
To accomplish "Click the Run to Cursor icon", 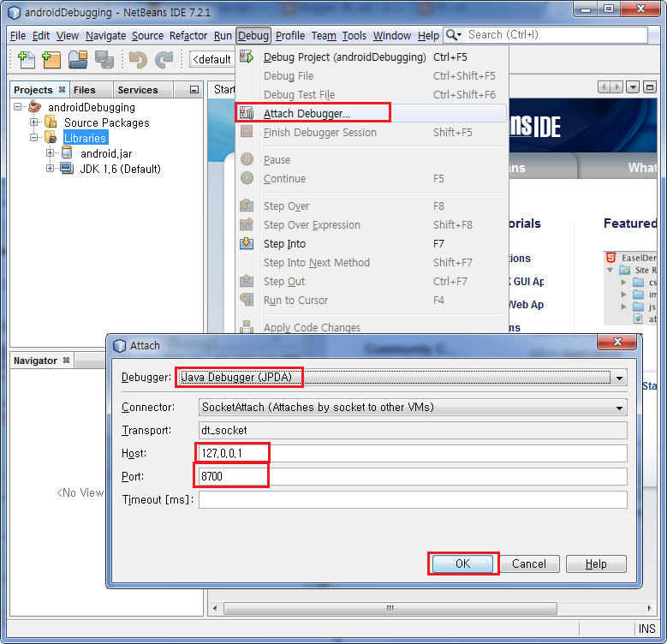I will [x=247, y=300].
